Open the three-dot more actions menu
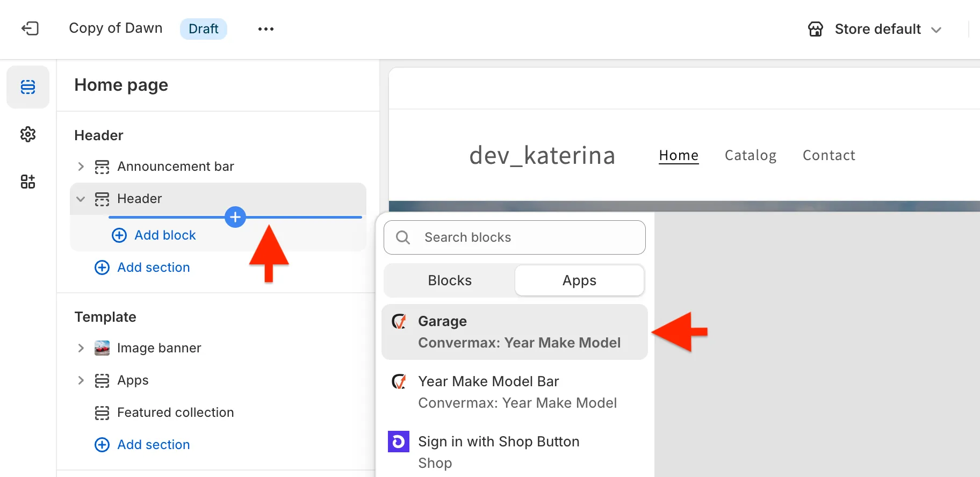 (265, 29)
